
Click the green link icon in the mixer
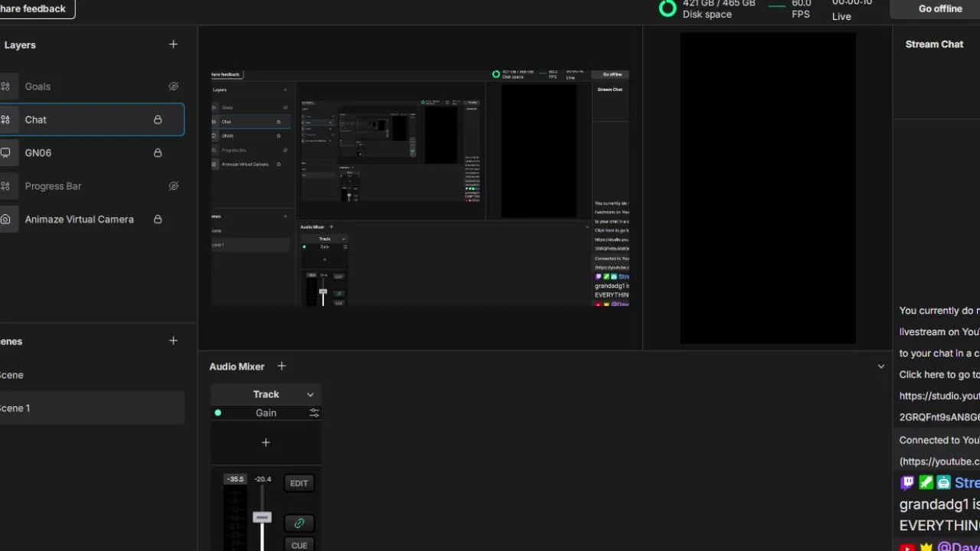[x=299, y=523]
